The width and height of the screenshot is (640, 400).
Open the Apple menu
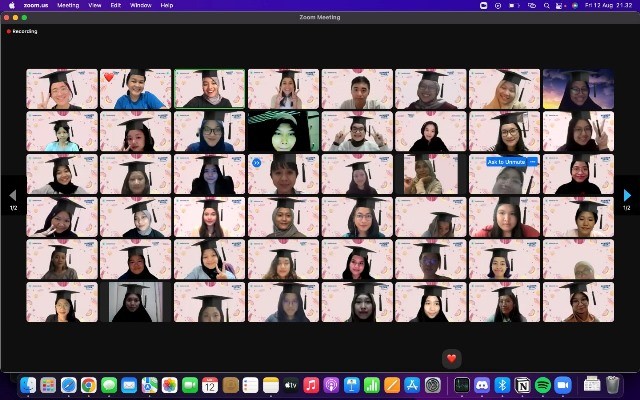click(x=9, y=5)
